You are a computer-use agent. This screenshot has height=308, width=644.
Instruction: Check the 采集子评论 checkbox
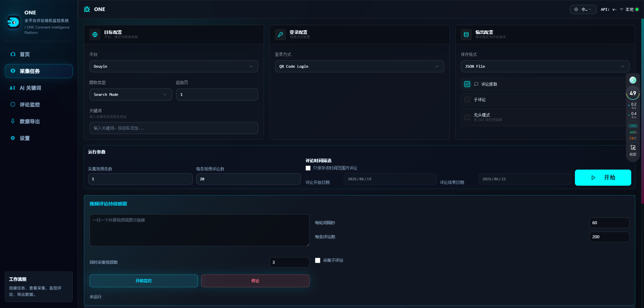click(318, 260)
